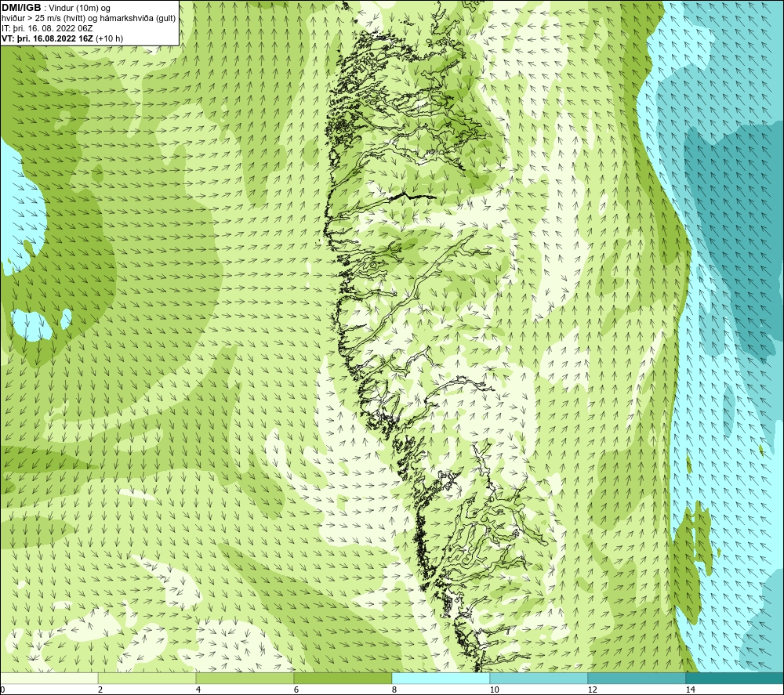Click the dark teal swatch above 14 m/s
Screen dimensions: 784x695
pos(735,678)
